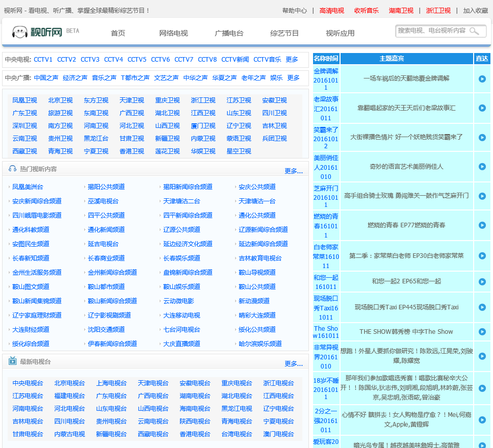This screenshot has height=448, width=493.
Task: Play the 燃烧的青春 program
Action: click(x=482, y=225)
